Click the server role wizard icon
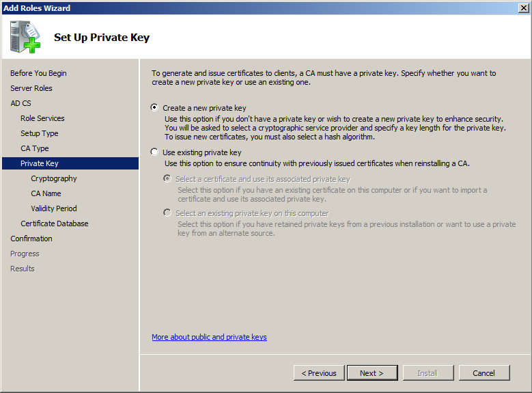The height and width of the screenshot is (393, 532). (x=25, y=37)
